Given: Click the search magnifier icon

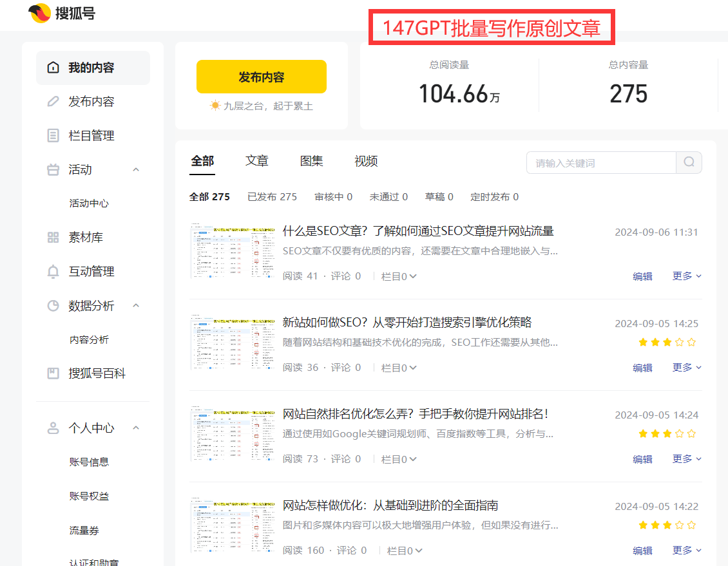Looking at the screenshot, I should click(x=689, y=162).
